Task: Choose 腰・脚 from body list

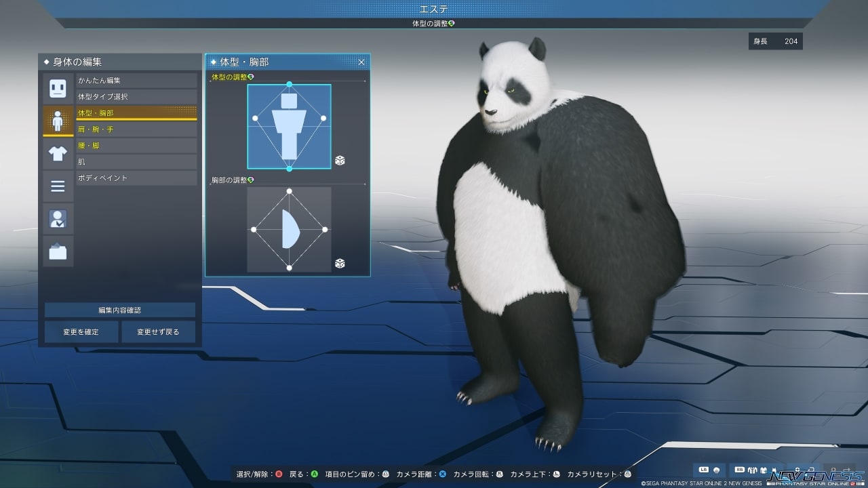Action: point(136,146)
